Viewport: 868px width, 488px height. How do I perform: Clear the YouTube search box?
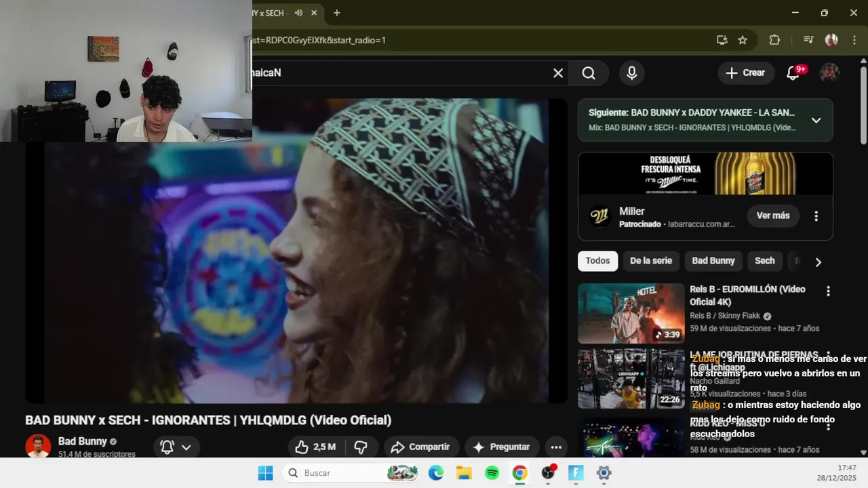558,73
